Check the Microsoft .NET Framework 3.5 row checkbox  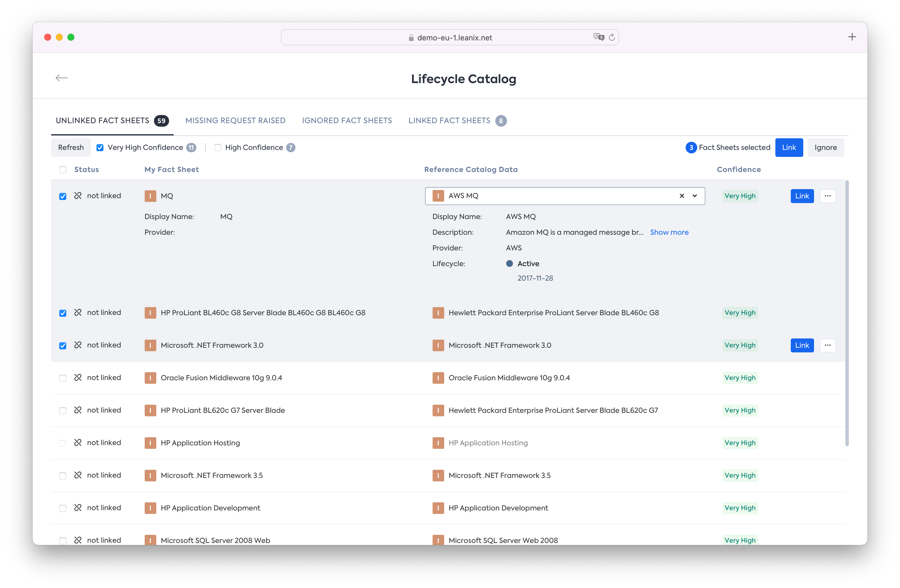point(63,476)
